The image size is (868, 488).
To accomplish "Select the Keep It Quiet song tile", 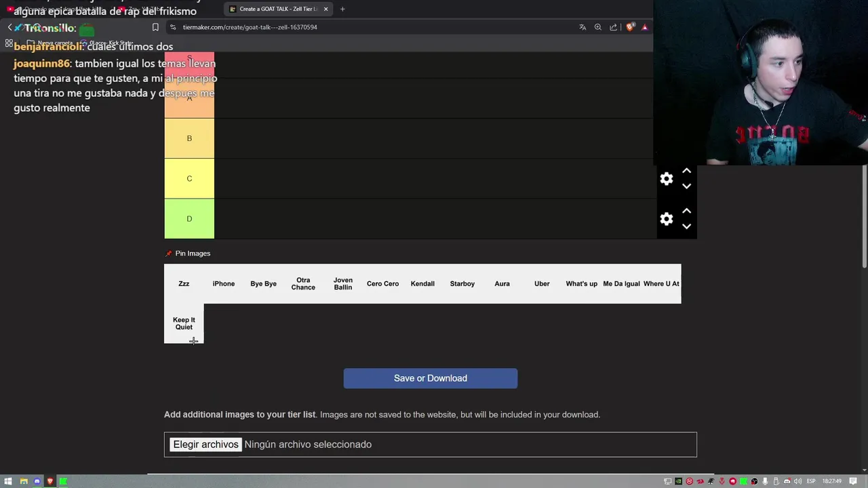I will tap(184, 323).
